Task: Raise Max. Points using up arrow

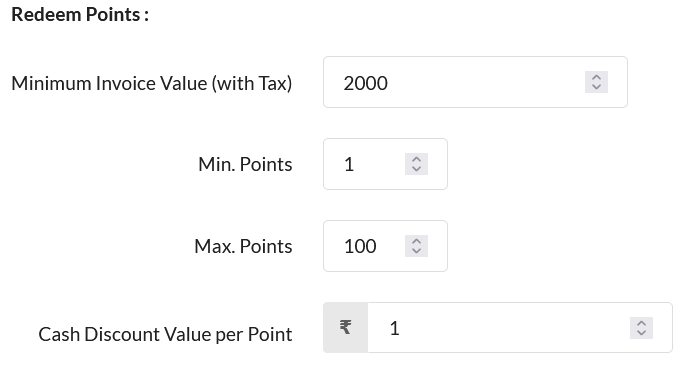Action: click(x=416, y=241)
